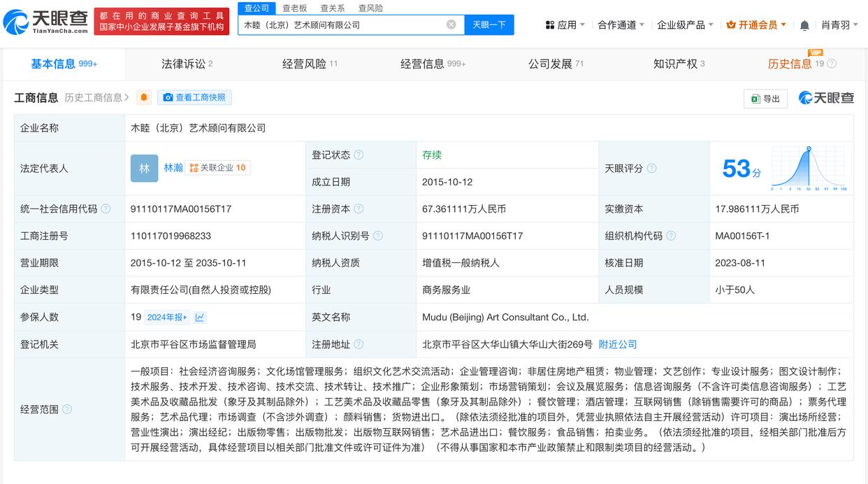Select the 登记机关 北京市平谷区市场监督管理局
The height and width of the screenshot is (484, 868).
click(x=194, y=344)
